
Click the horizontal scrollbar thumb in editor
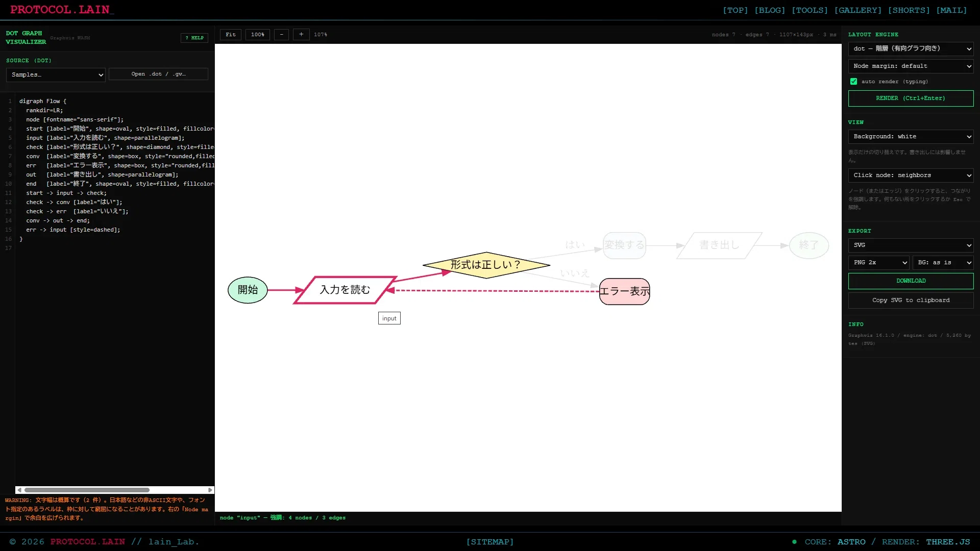coord(87,490)
